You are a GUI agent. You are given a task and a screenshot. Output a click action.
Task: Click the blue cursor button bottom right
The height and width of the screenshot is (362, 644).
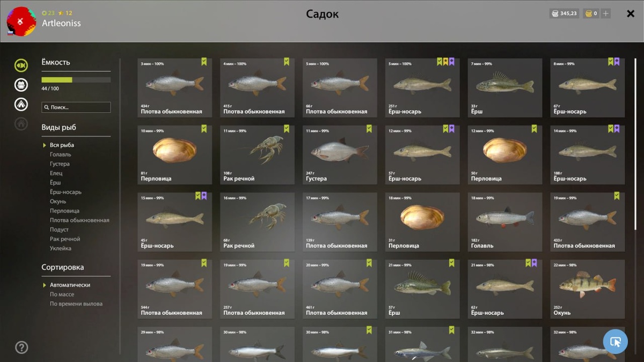tap(615, 341)
